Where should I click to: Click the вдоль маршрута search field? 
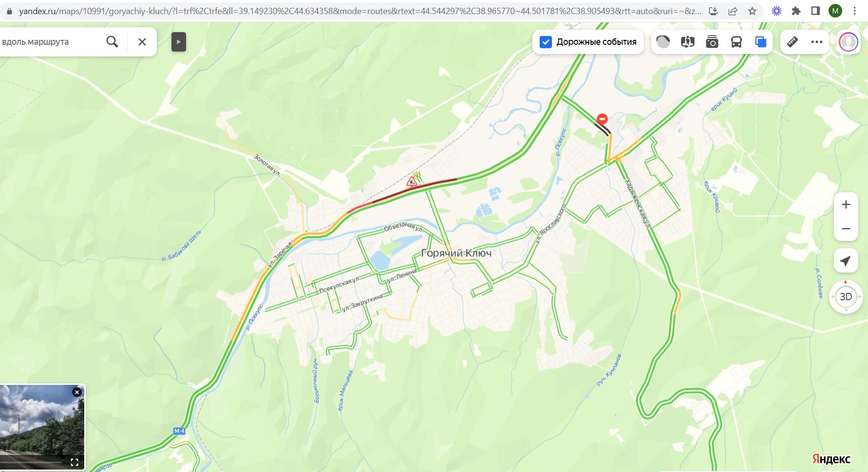pyautogui.click(x=49, y=42)
